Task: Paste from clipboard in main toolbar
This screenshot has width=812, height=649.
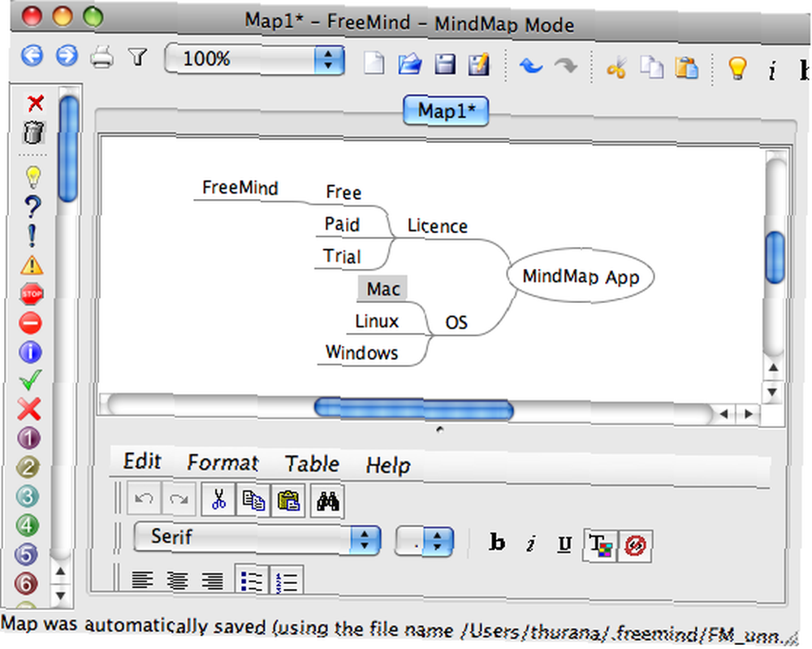Action: 687,68
